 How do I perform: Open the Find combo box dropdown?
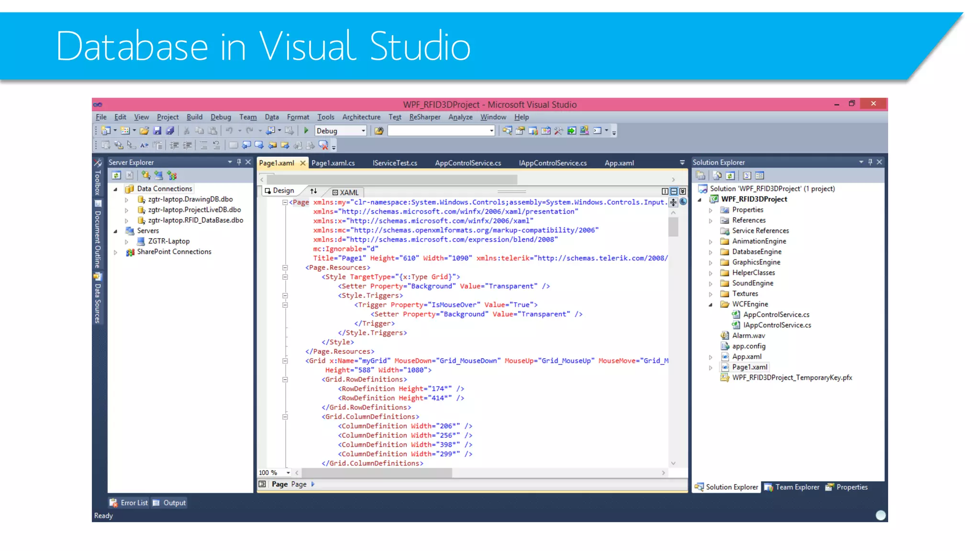tap(491, 131)
